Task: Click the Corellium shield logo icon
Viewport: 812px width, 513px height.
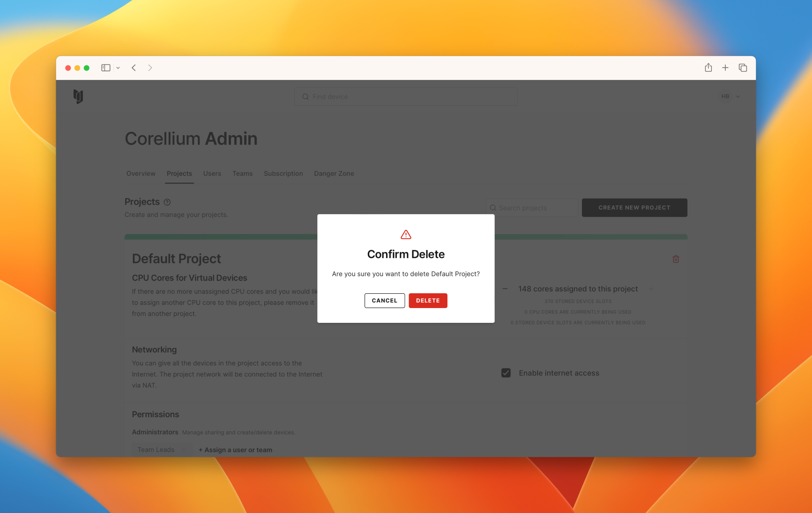Action: [78, 96]
